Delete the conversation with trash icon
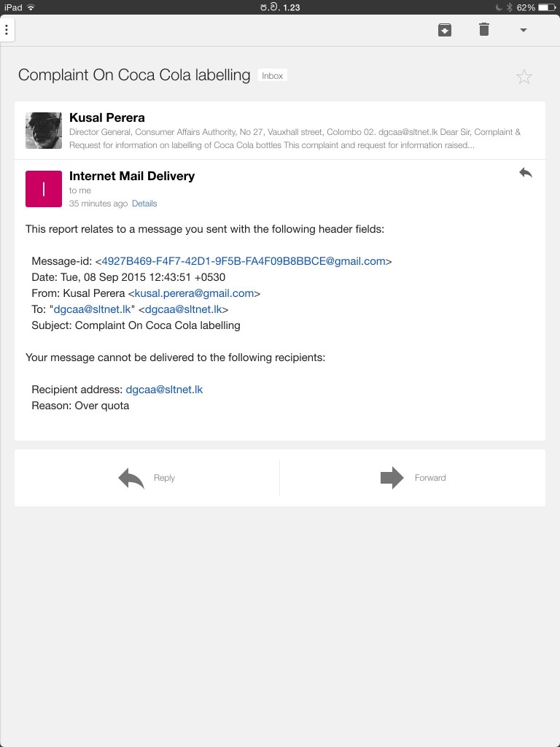The image size is (560, 747). coord(484,30)
